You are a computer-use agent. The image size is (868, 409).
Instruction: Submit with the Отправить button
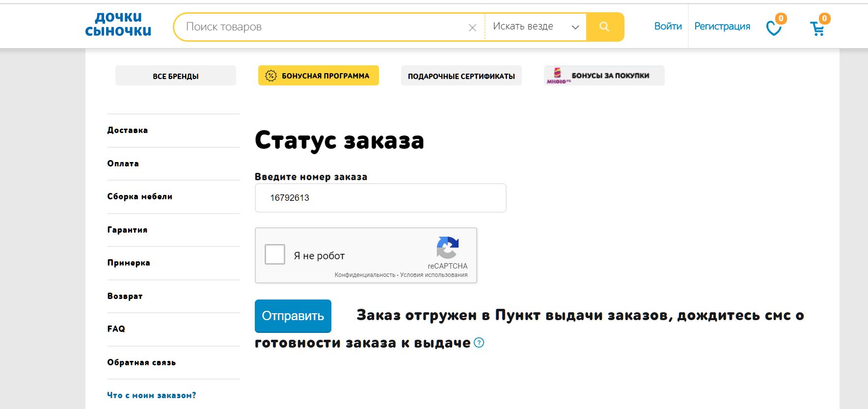[x=293, y=316]
